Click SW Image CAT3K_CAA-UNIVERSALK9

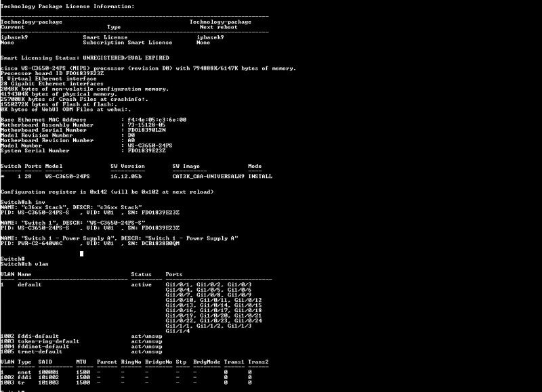209,176
